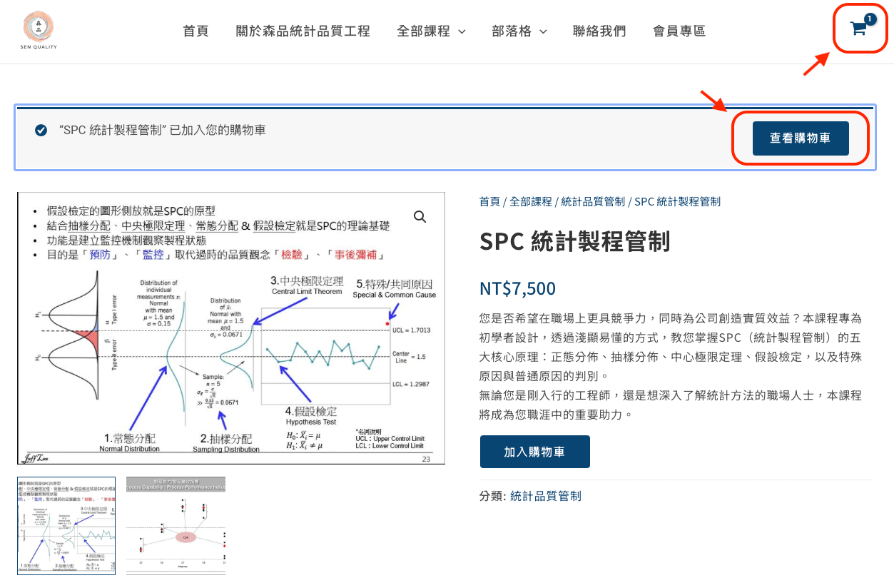Navigate to 聯絡我們 menu item
894x588 pixels.
point(599,31)
